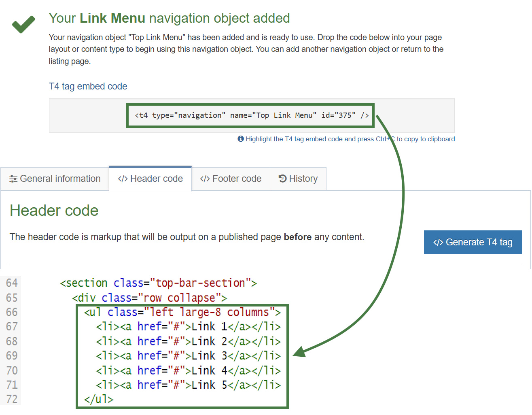This screenshot has width=532, height=415.
Task: Click the history clock icon on History tab
Action: [x=282, y=178]
